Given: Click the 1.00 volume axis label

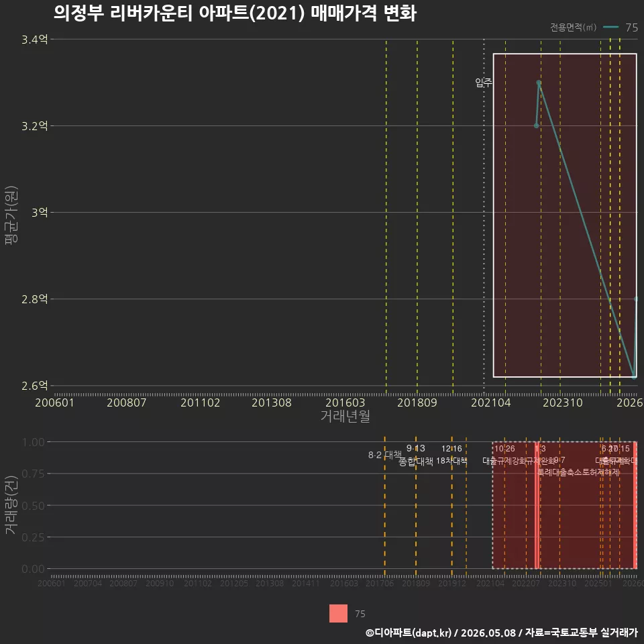Looking at the screenshot, I should pyautogui.click(x=34, y=442).
